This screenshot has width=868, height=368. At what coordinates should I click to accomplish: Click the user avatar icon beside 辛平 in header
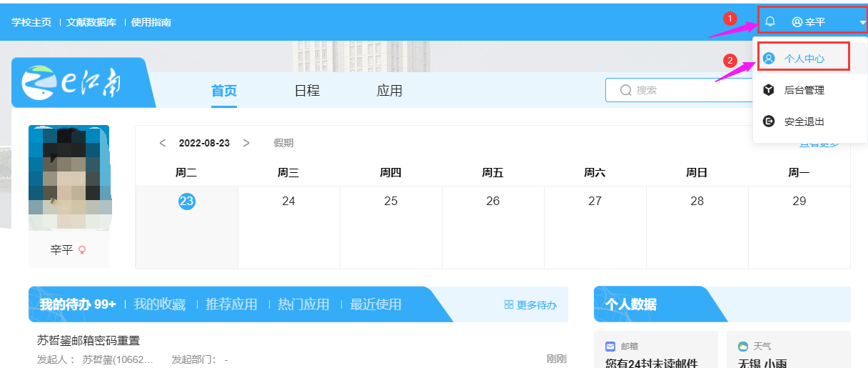(x=797, y=22)
